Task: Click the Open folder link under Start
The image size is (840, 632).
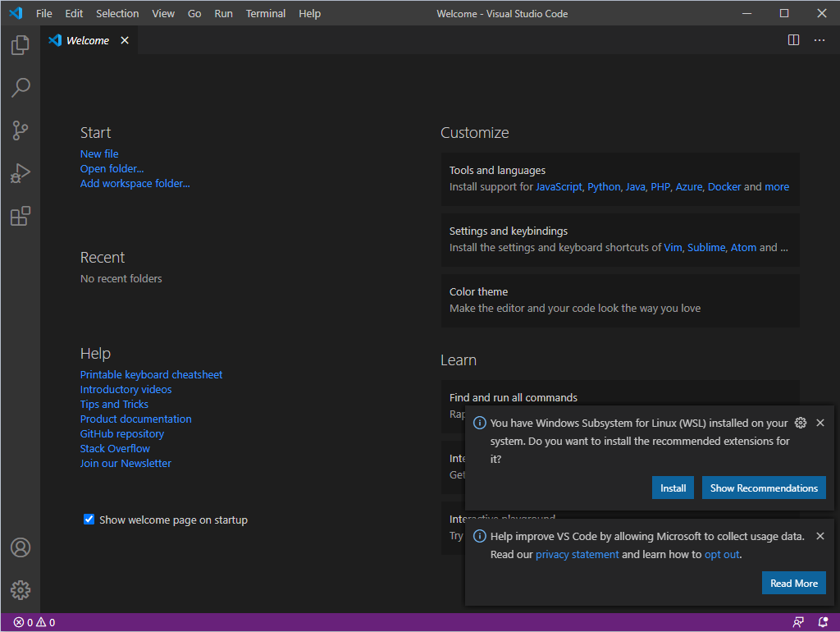Action: point(112,168)
